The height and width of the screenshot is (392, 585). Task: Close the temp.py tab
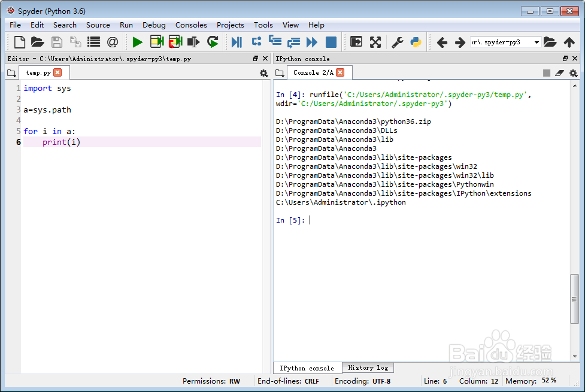pyautogui.click(x=57, y=72)
